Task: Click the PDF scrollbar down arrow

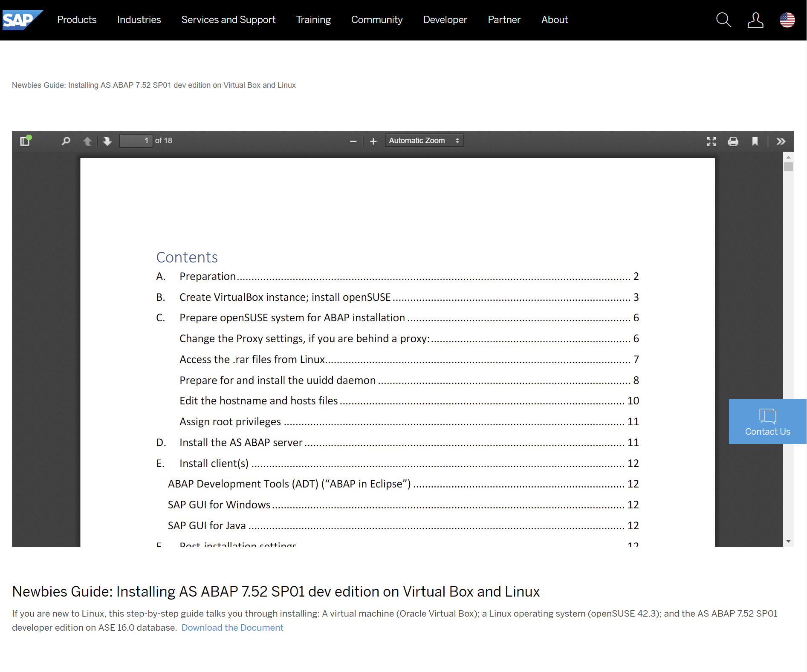Action: (788, 541)
